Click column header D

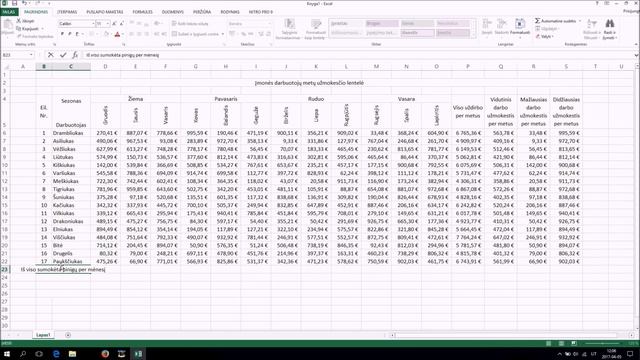click(x=105, y=66)
